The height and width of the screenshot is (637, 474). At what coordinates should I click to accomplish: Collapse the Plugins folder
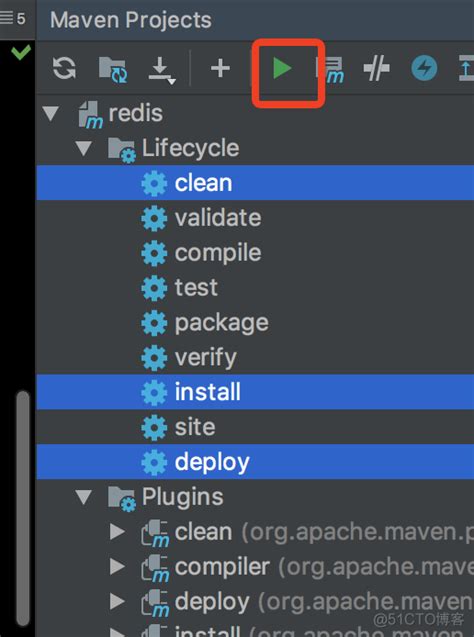click(x=84, y=497)
